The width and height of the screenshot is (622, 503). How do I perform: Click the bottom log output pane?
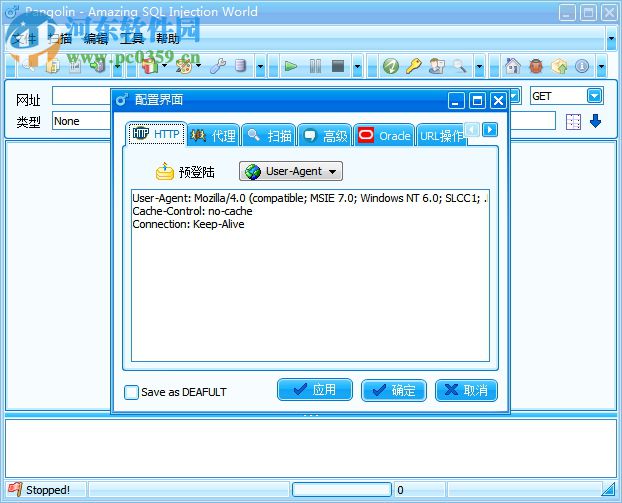click(311, 448)
